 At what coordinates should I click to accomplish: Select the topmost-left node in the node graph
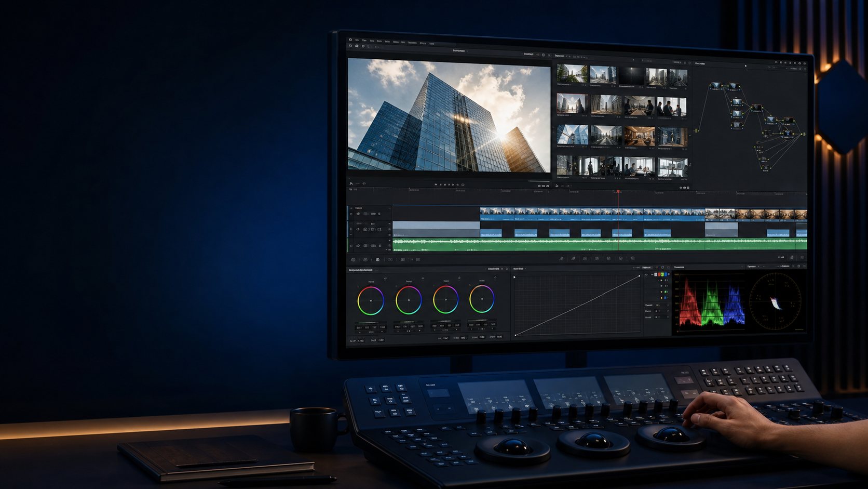(x=715, y=86)
